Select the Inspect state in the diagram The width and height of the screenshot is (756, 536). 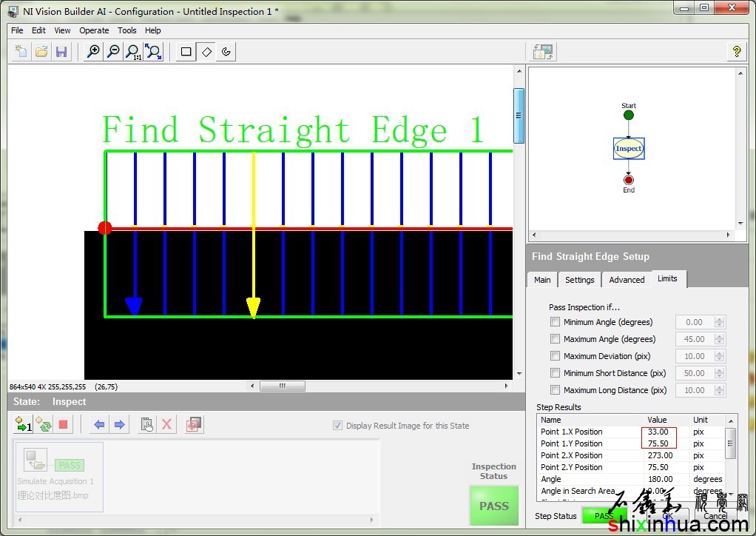[629, 149]
